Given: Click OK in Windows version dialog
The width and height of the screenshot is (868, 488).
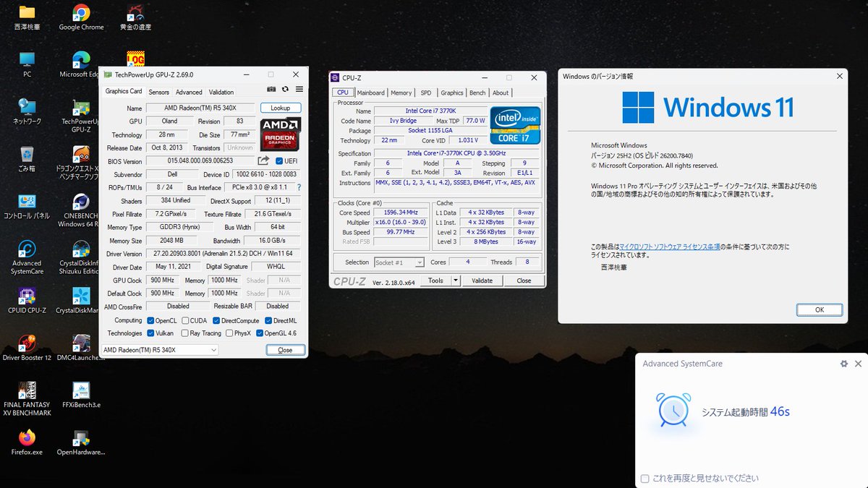Looking at the screenshot, I should click(x=819, y=309).
